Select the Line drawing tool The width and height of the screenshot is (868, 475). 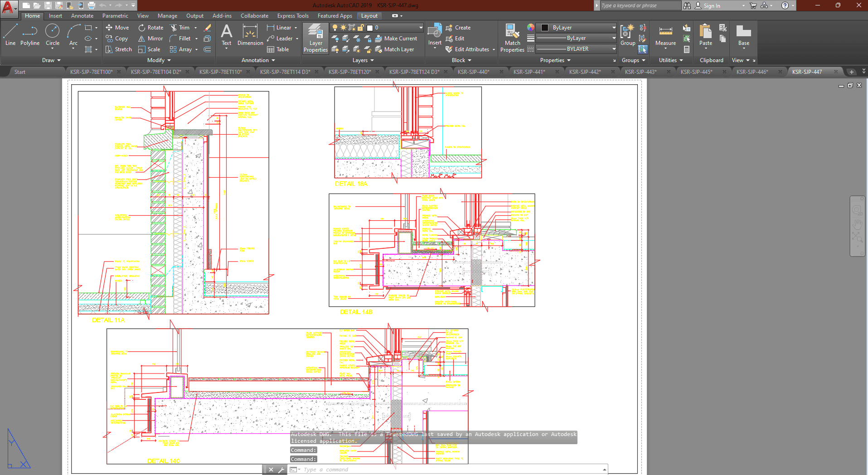coord(10,35)
